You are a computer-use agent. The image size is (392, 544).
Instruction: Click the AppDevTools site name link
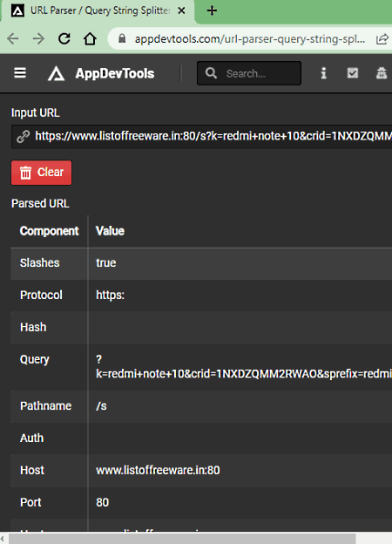[x=115, y=73]
